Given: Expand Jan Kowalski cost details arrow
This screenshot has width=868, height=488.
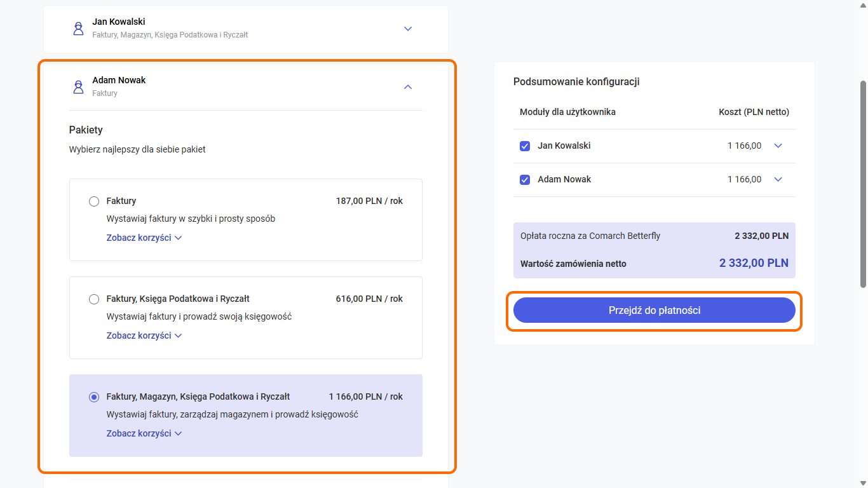Looking at the screenshot, I should coord(778,146).
